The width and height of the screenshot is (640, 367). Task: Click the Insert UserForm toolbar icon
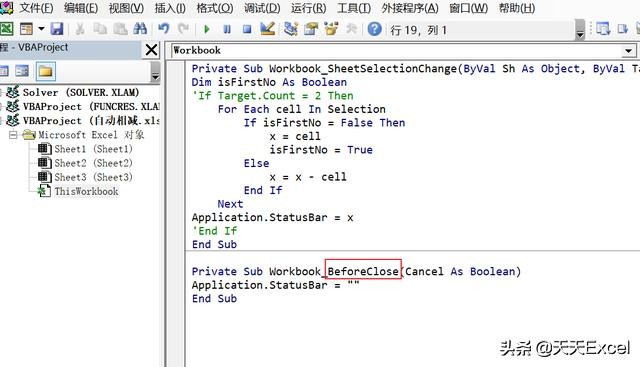(x=27, y=29)
